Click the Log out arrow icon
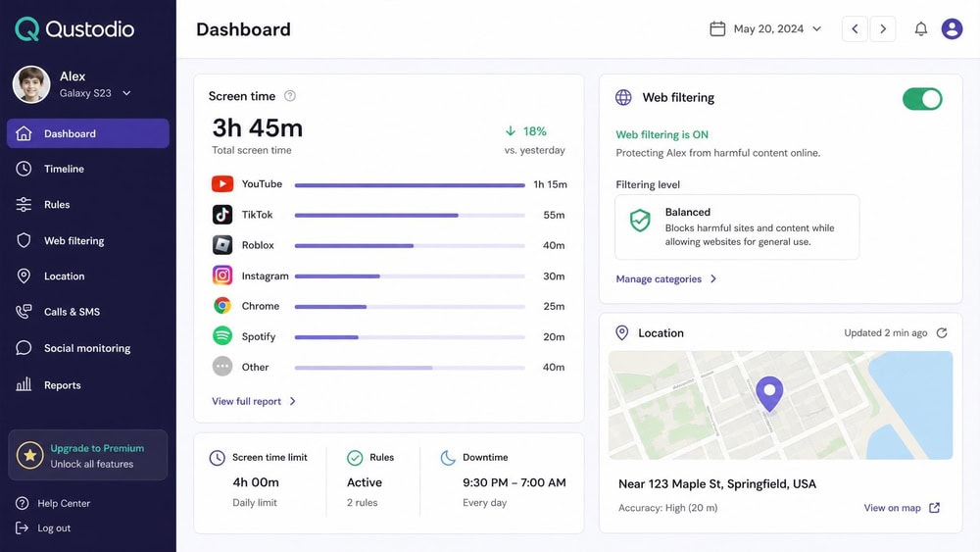 click(22, 528)
